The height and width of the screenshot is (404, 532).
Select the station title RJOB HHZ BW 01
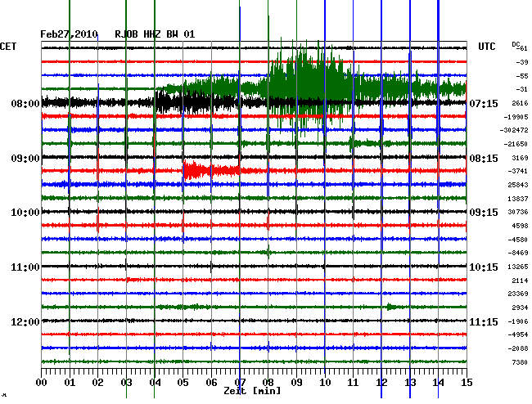point(155,34)
